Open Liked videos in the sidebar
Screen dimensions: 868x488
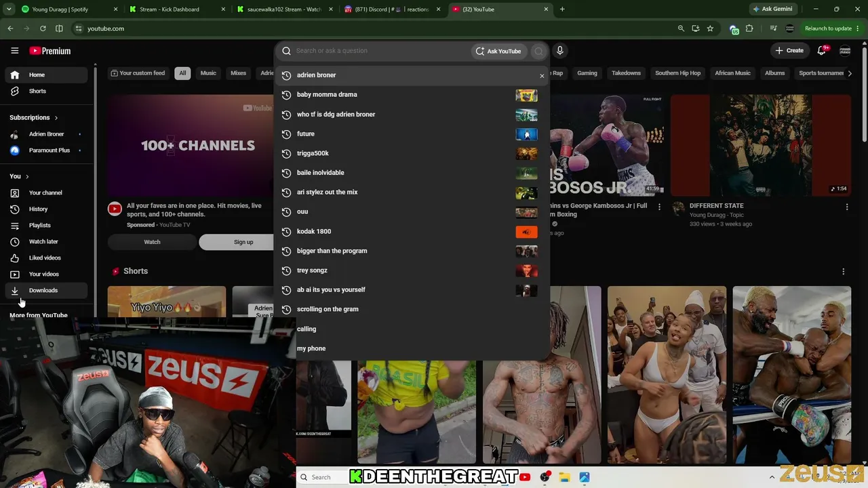click(46, 258)
